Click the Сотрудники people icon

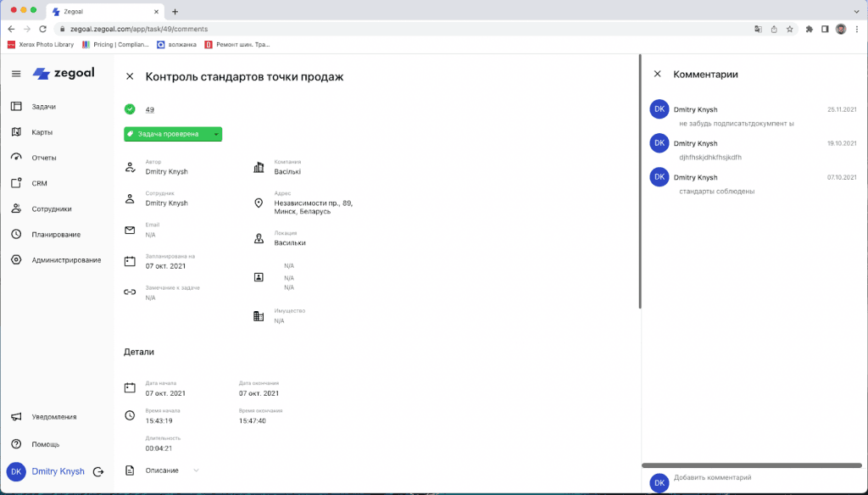(x=16, y=209)
